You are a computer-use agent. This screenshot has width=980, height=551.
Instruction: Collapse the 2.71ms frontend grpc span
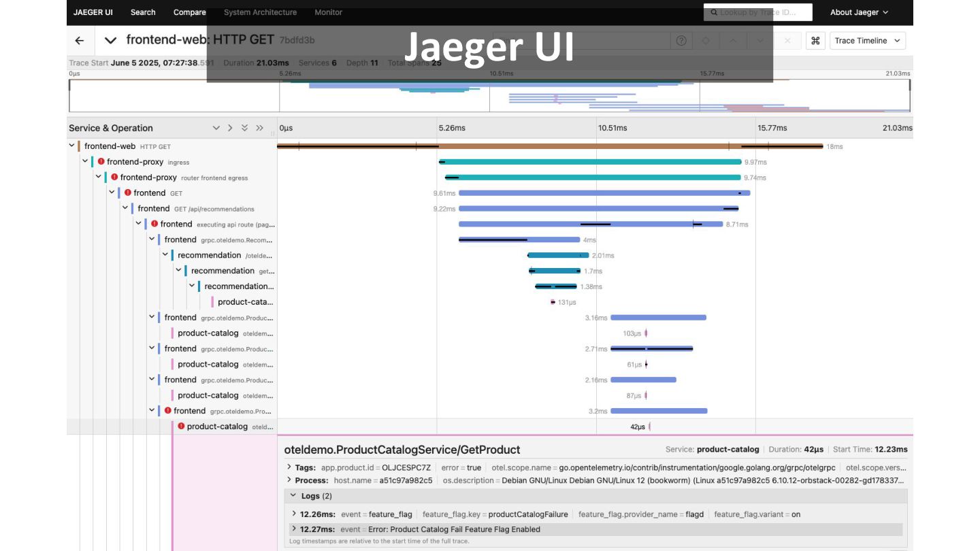152,348
